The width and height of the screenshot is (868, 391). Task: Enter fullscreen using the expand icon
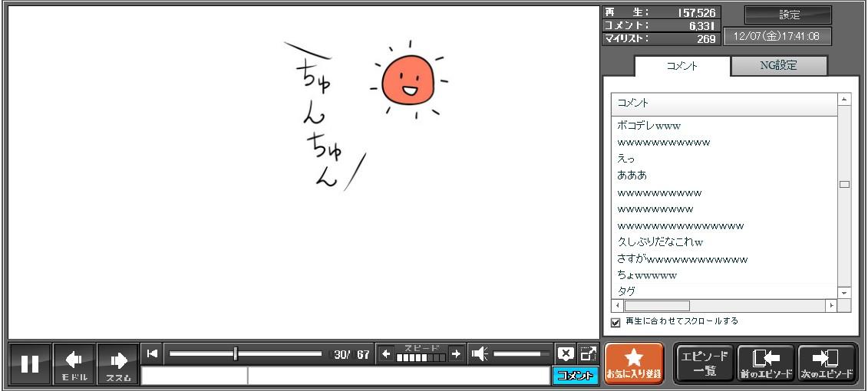click(589, 353)
